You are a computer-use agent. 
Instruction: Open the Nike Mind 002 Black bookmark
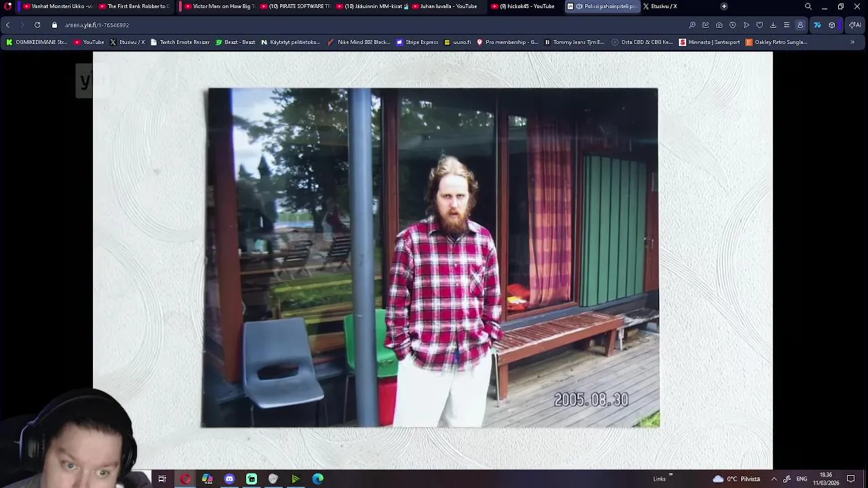click(359, 42)
